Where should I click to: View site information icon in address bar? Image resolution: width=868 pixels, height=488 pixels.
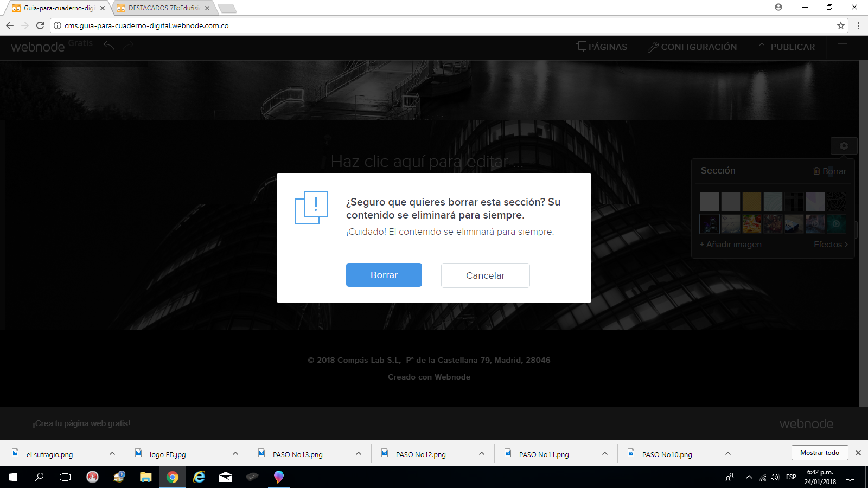pyautogui.click(x=58, y=25)
